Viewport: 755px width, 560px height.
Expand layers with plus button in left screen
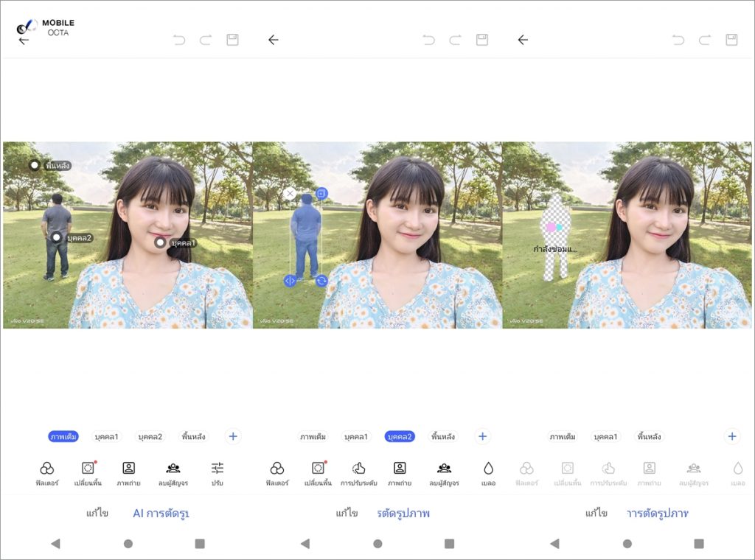pyautogui.click(x=233, y=436)
